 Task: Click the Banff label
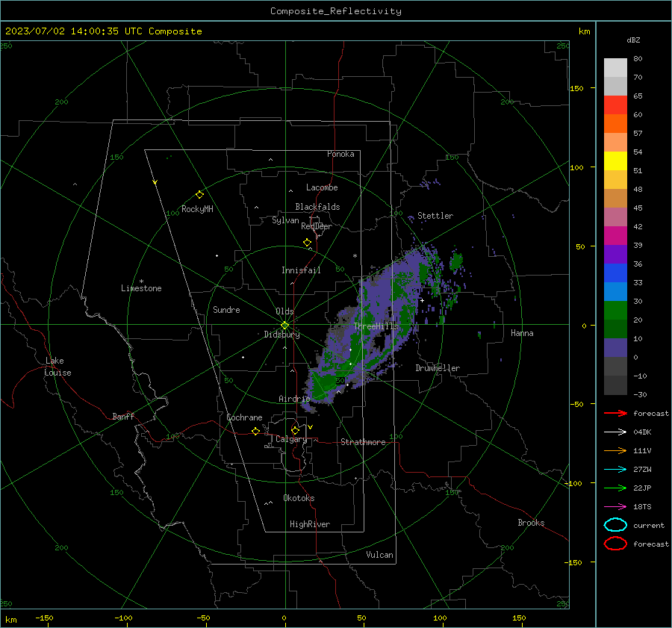click(x=123, y=417)
